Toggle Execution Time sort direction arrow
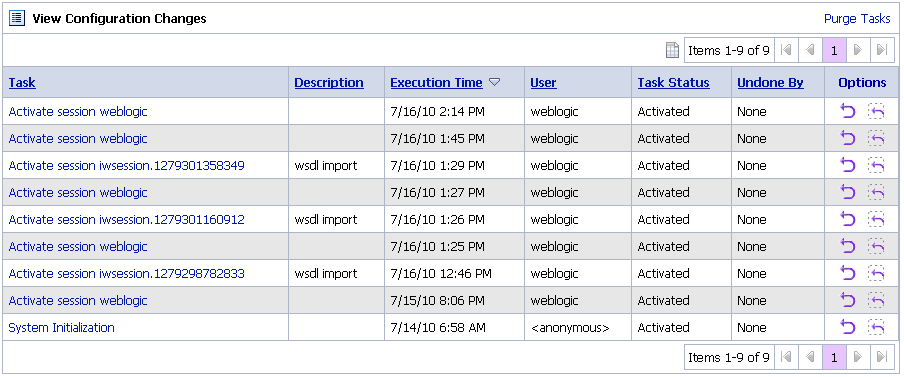This screenshot has height=377, width=904. pos(494,82)
